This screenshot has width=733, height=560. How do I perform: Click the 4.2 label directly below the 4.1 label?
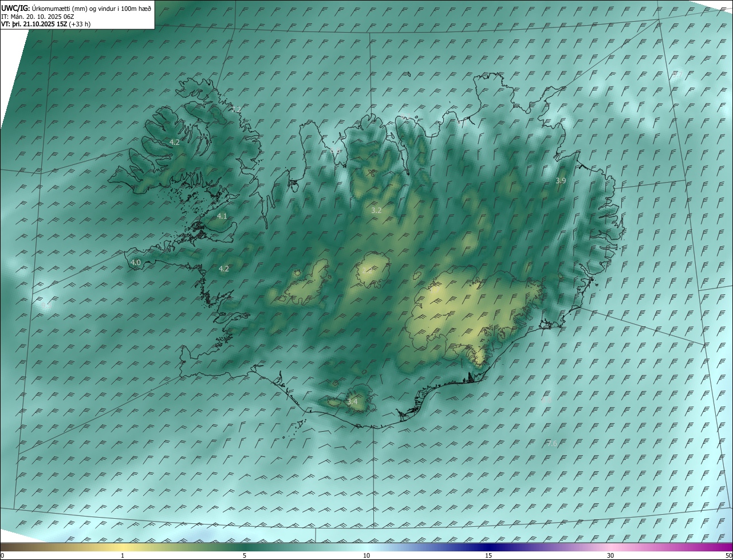[x=224, y=269]
